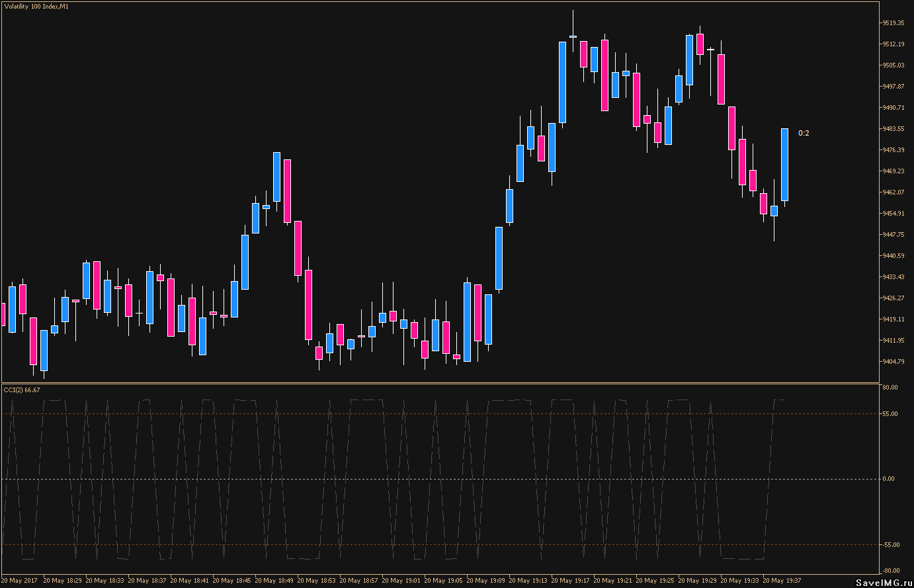The image size is (914, 588).
Task: Click the -55.00 label on CCI scale
Action: coord(890,544)
